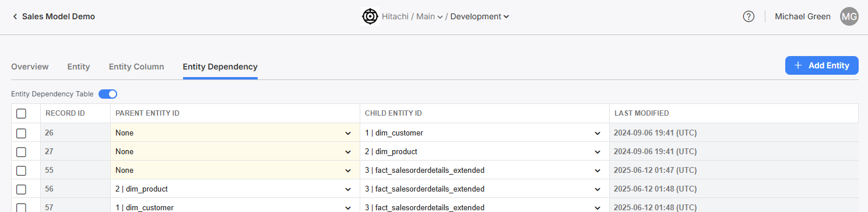Open the '2 | dim_product' child dropdown in row 27

[x=484, y=152]
